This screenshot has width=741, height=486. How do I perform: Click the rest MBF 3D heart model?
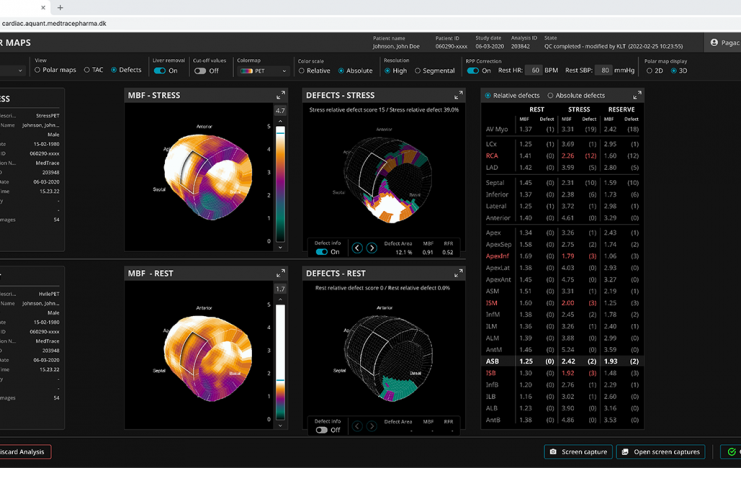pos(207,358)
